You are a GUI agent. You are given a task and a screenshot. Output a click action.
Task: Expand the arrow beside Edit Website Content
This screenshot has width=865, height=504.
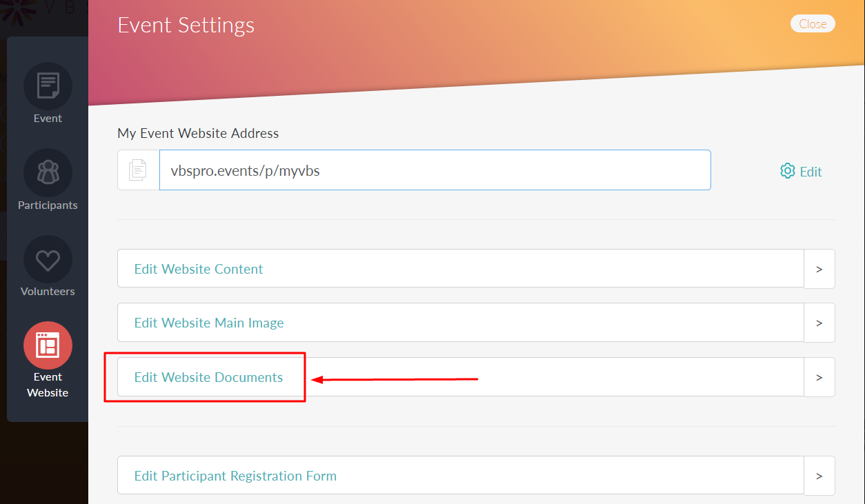coord(819,269)
